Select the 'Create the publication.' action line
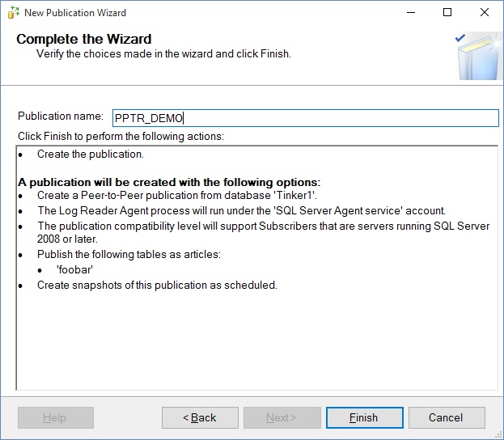 [x=91, y=154]
